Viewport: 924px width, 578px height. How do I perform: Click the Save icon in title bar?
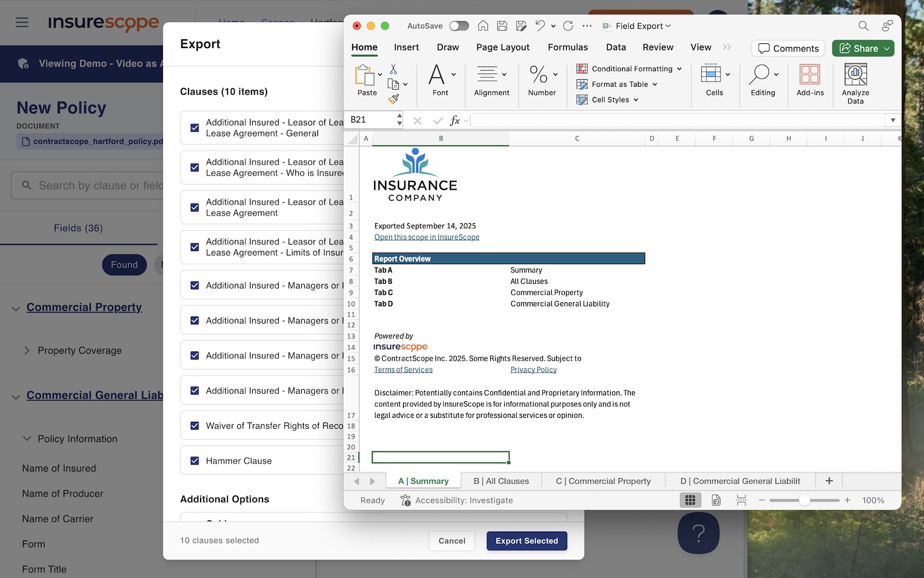click(x=502, y=25)
